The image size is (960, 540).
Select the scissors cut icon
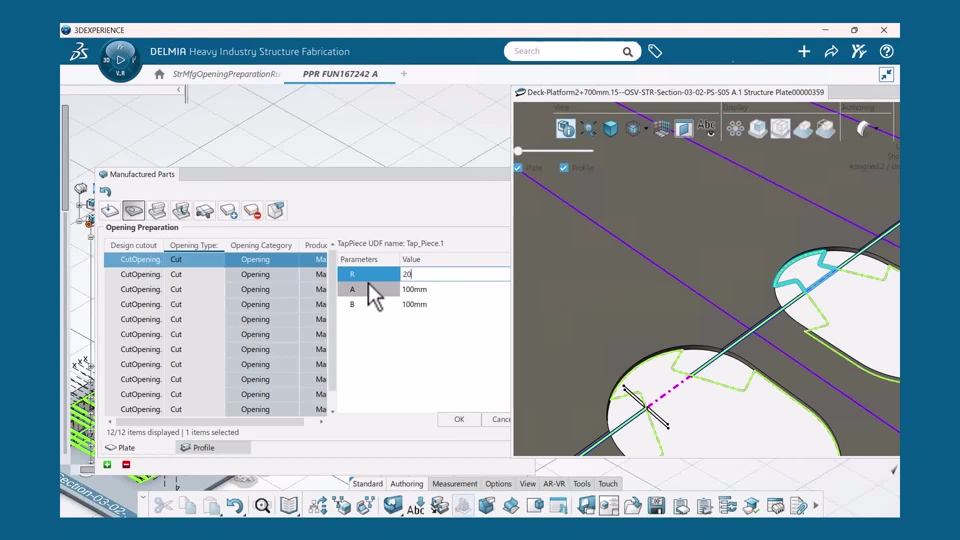coord(163,505)
